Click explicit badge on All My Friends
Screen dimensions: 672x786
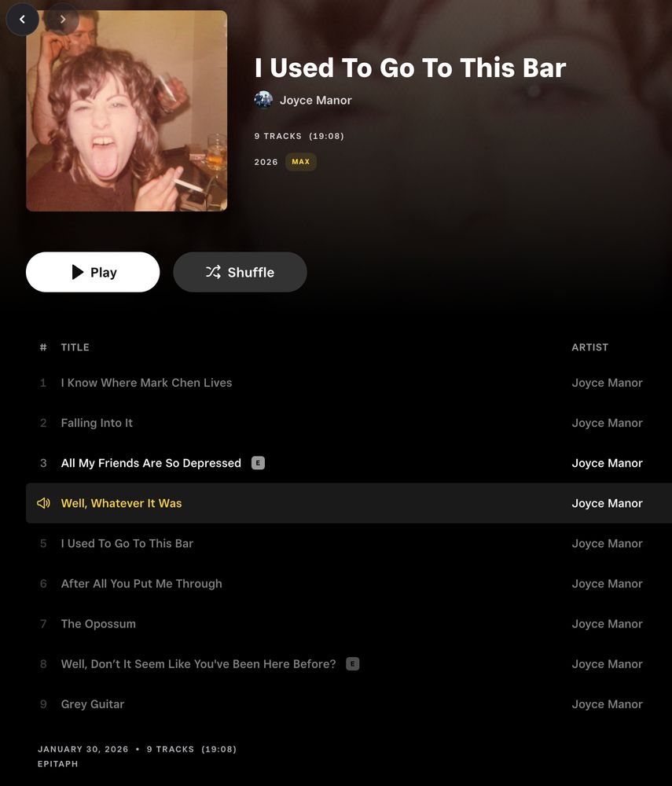coord(258,463)
